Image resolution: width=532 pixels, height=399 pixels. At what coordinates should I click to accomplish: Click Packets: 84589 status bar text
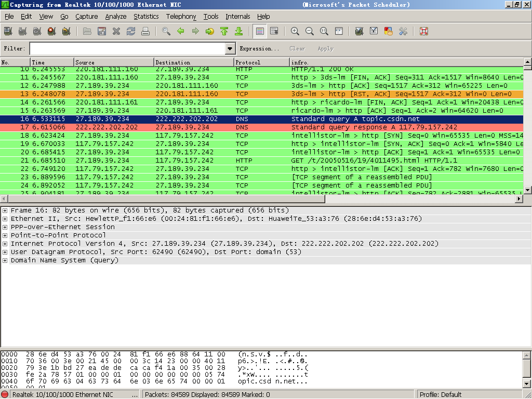pyautogui.click(x=207, y=395)
